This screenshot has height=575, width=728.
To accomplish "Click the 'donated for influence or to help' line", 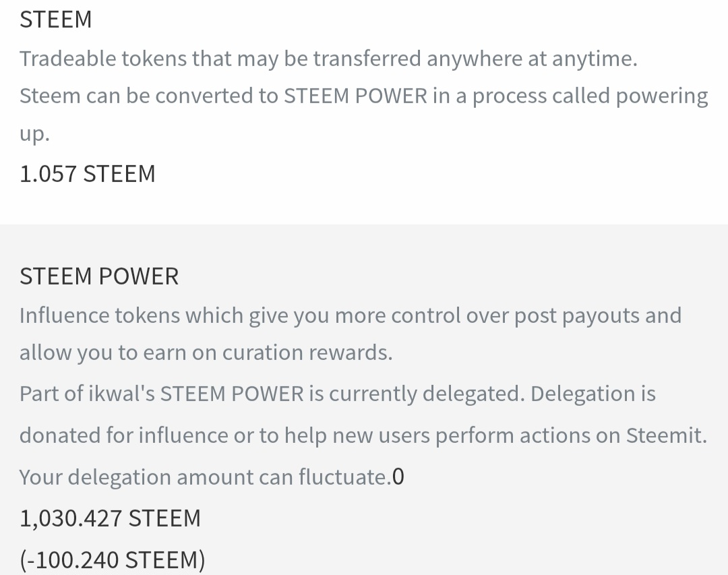I will point(363,435).
